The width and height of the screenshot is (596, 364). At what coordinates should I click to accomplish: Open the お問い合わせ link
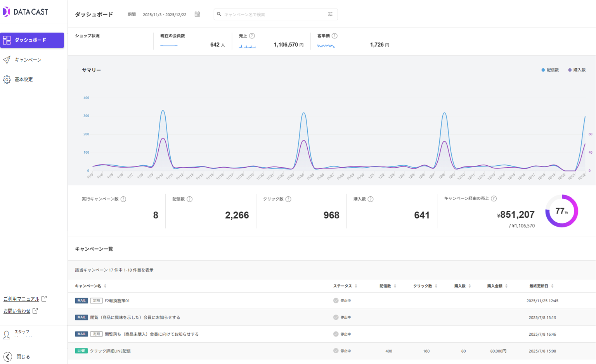pos(17,311)
